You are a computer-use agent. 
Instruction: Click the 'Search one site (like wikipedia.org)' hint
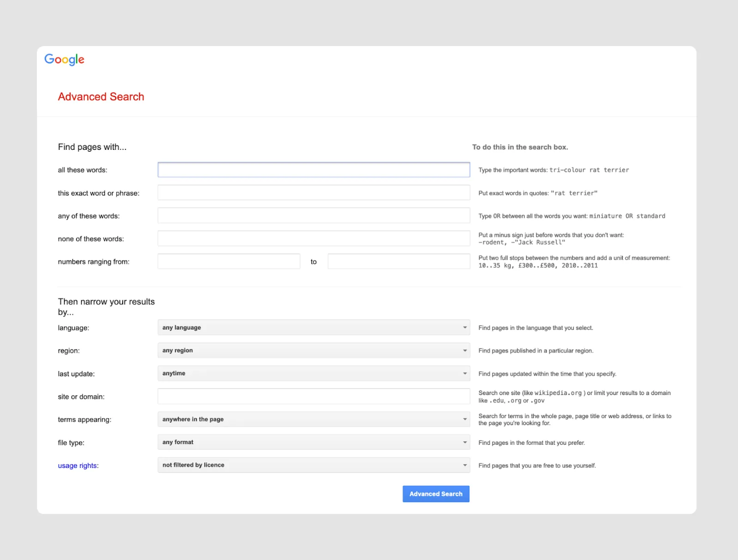(x=575, y=396)
